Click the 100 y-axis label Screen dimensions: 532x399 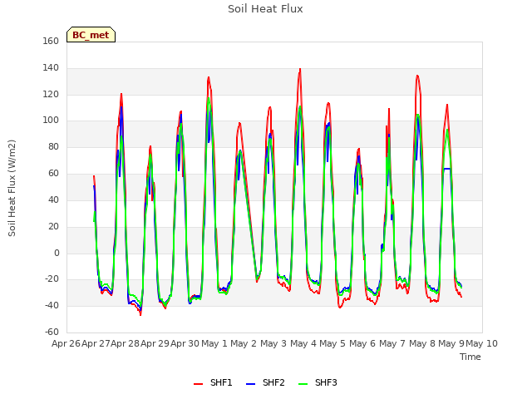tap(51, 120)
